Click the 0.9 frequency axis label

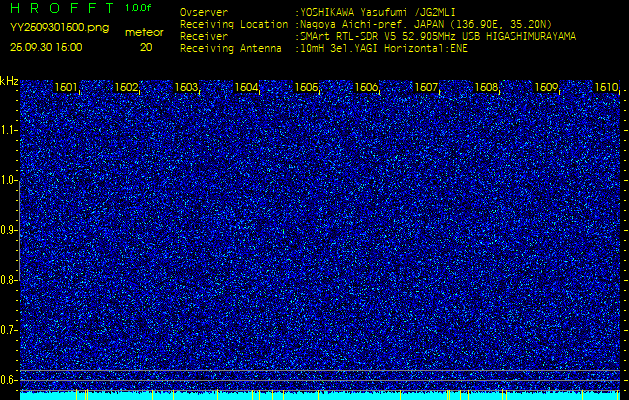[8, 230]
